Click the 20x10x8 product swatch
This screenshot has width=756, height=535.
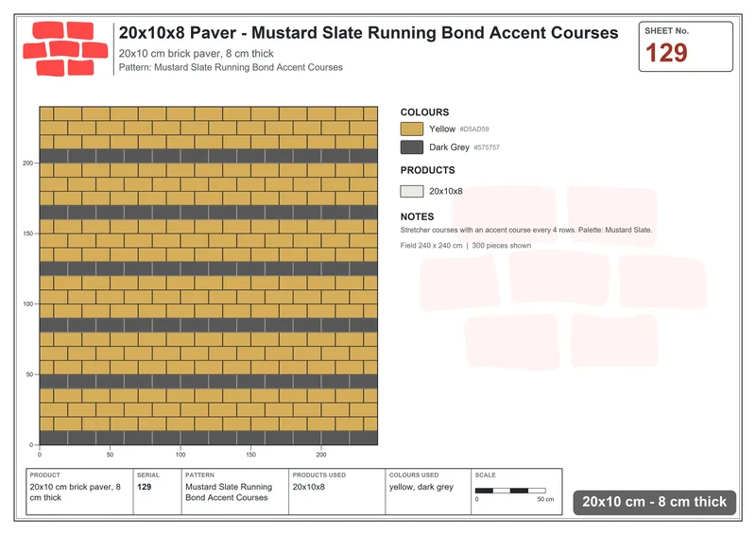(x=412, y=191)
